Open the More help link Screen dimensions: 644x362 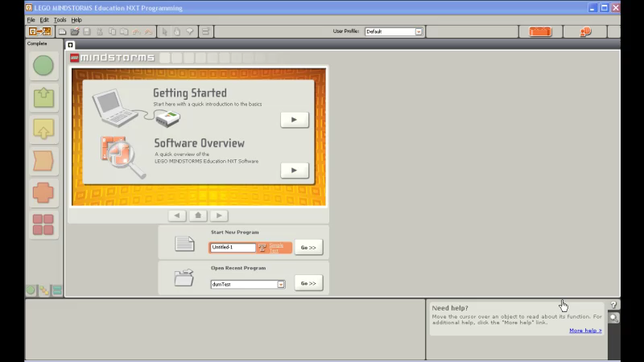(x=585, y=331)
